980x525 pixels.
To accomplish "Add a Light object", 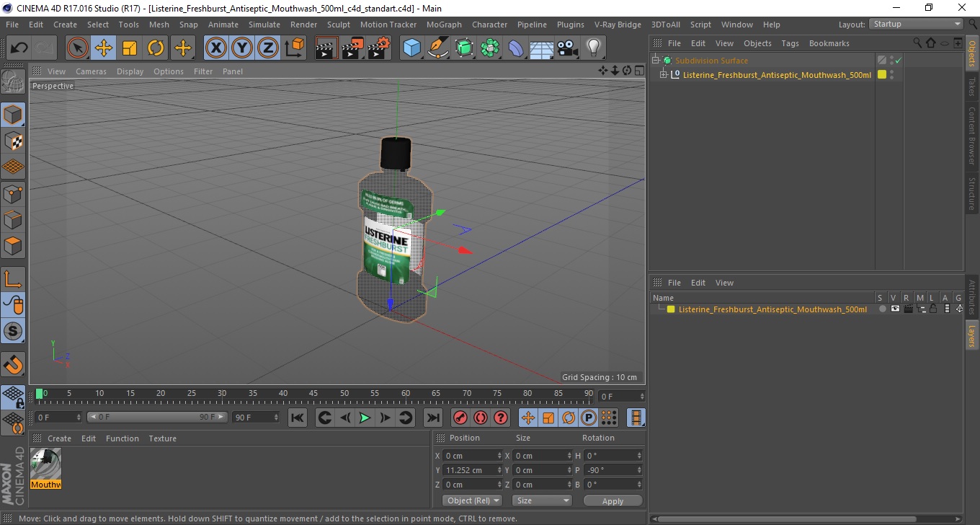I will (594, 48).
